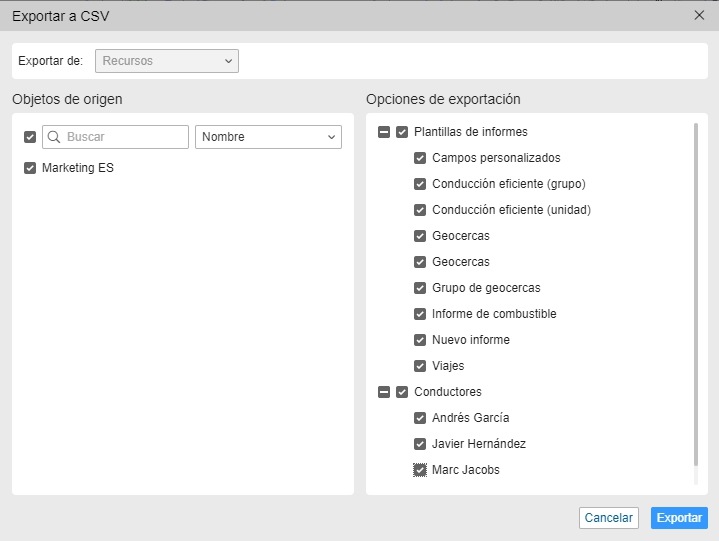Viewport: 719px width, 541px height.
Task: Click the Cancelar button
Action: [x=608, y=518]
